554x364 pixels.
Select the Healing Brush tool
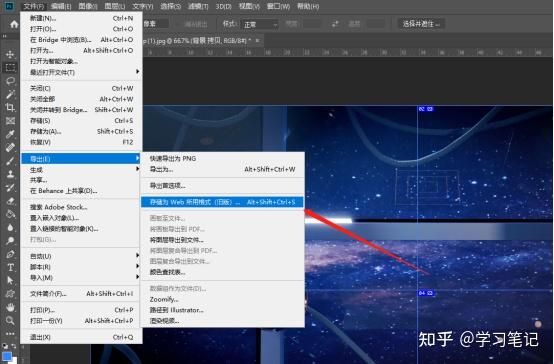tap(10, 147)
